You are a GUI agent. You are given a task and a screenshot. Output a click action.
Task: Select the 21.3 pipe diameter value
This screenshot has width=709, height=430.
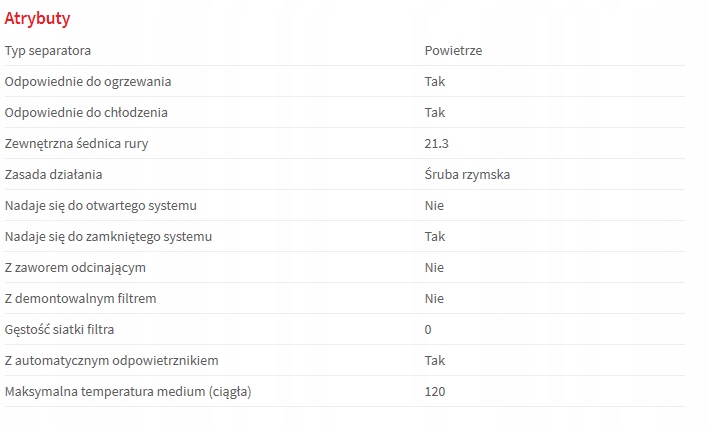pyautogui.click(x=435, y=143)
